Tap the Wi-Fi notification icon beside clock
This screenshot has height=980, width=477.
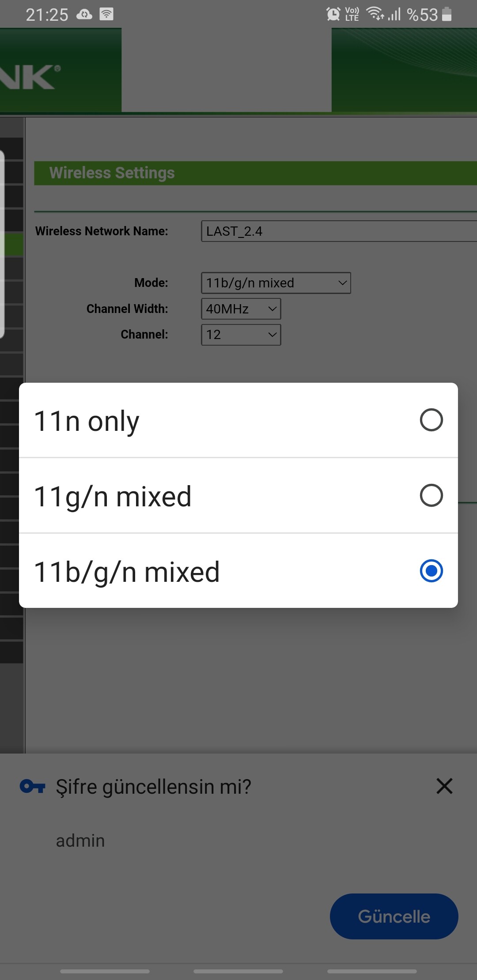pos(106,15)
